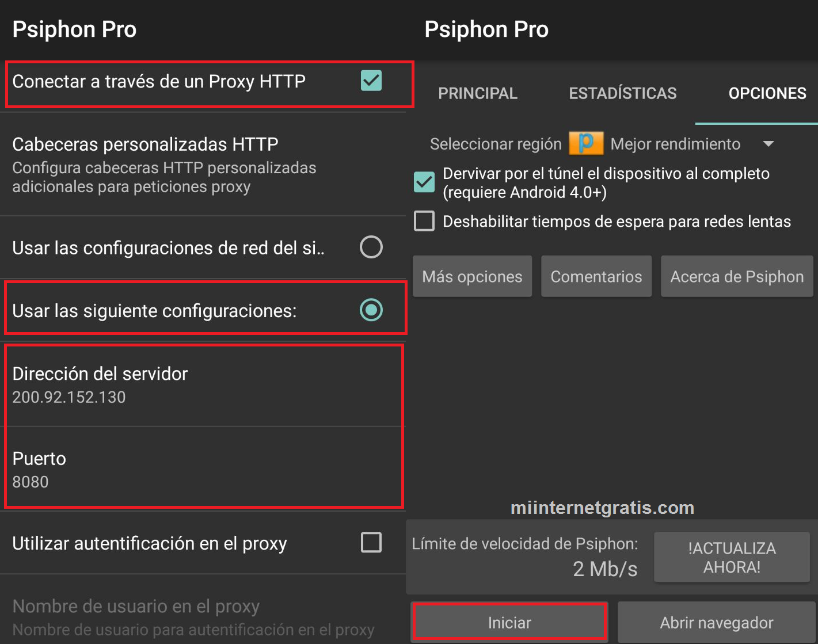
Task: Click the Iniciar button
Action: [x=509, y=622]
